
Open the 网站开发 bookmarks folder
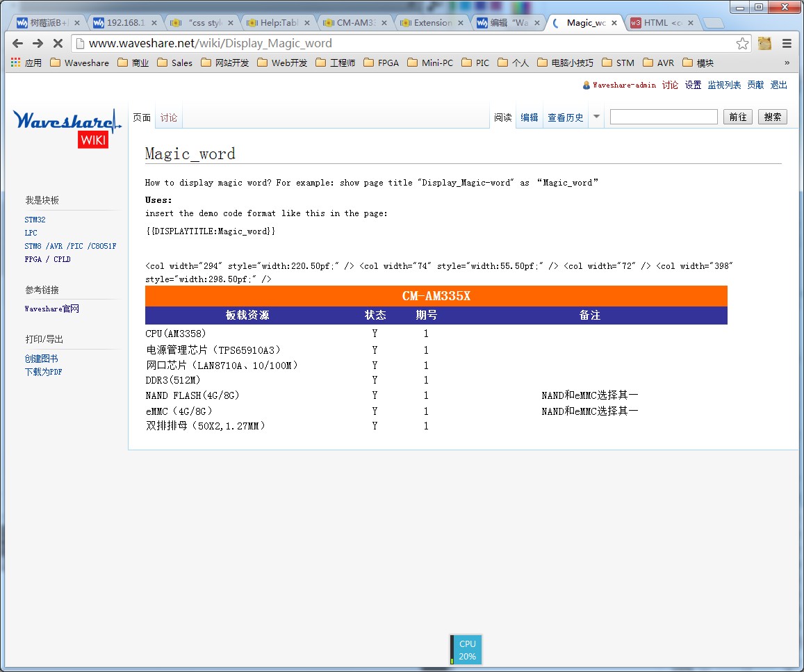pos(225,63)
